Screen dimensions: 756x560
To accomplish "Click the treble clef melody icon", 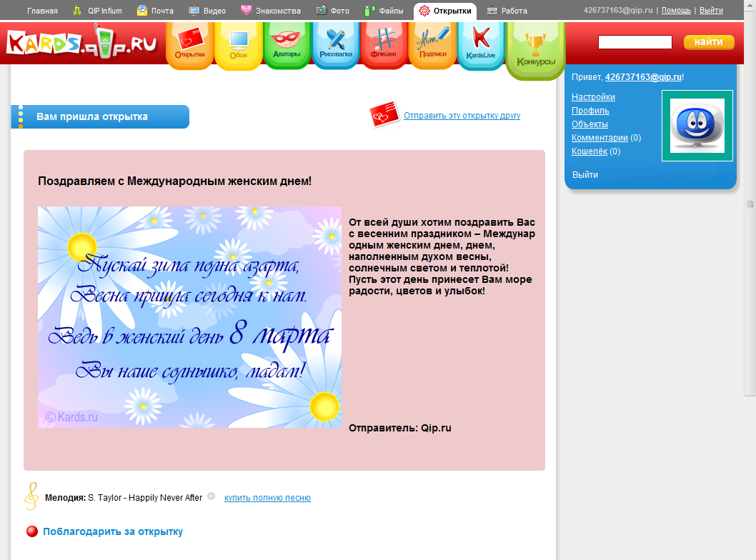I will pos(31,496).
